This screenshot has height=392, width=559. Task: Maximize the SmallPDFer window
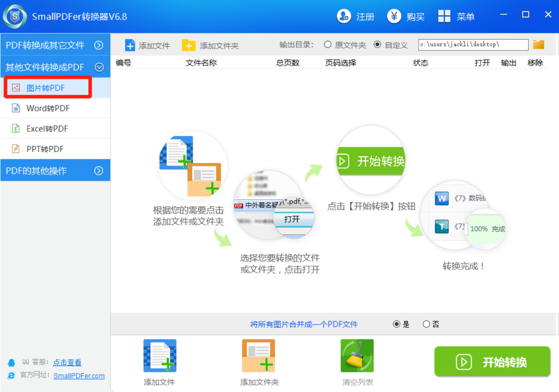click(x=525, y=15)
